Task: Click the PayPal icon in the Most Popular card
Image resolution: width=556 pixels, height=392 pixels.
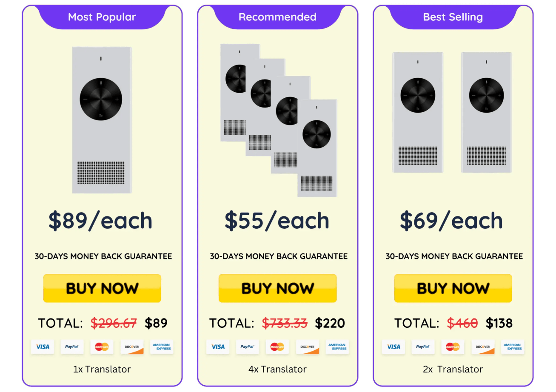Action: (72, 347)
